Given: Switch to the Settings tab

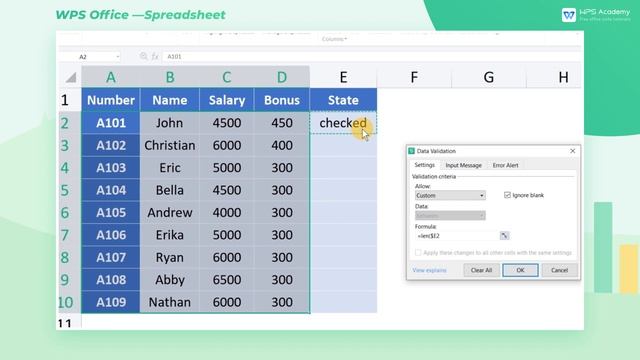Looking at the screenshot, I should coord(424,165).
